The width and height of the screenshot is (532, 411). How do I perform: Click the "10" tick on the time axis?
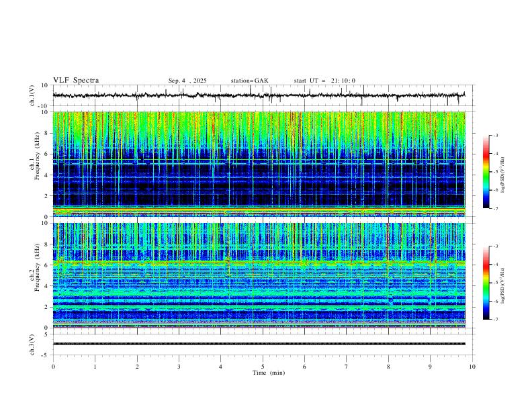[472, 367]
